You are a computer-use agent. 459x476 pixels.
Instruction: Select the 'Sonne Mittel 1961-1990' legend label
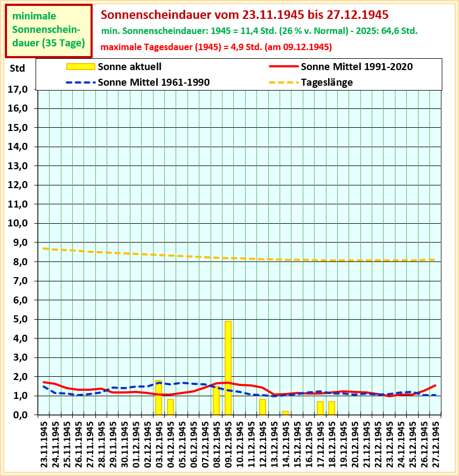click(x=154, y=82)
